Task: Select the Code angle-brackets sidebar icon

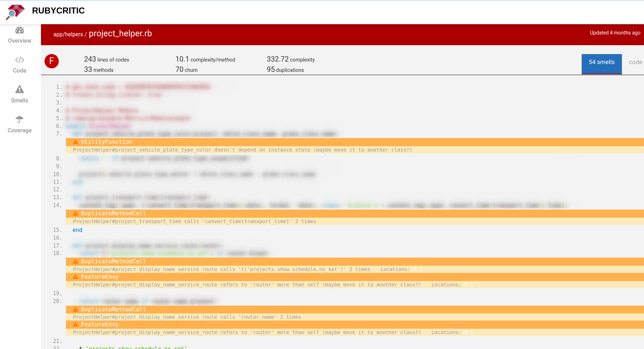Action: [20, 60]
